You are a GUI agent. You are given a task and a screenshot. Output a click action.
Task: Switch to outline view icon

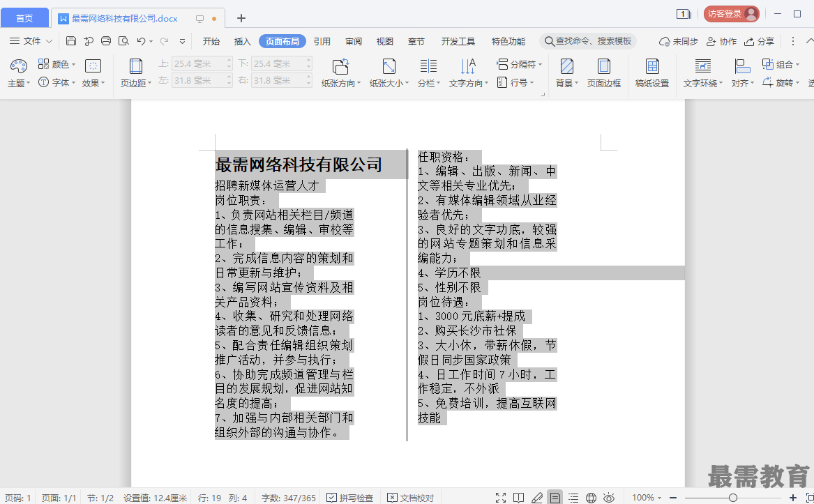[573, 498]
